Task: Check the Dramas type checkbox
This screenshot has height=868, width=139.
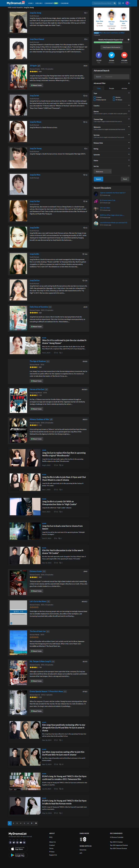Action: click(95, 97)
